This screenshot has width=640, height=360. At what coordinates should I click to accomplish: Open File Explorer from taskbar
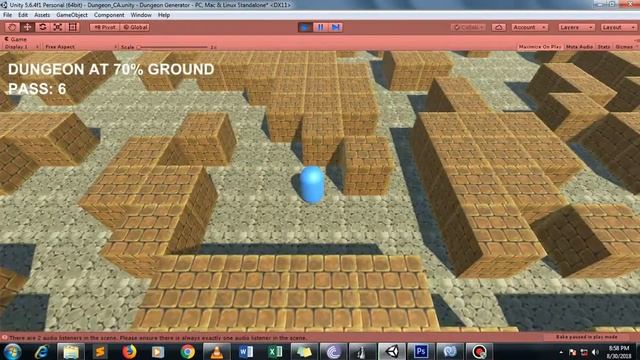pyautogui.click(x=71, y=351)
